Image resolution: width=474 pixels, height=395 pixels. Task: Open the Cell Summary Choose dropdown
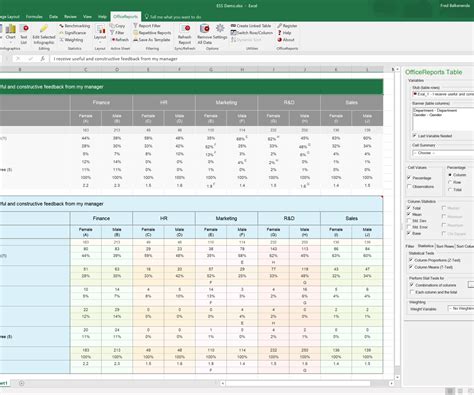(x=443, y=153)
